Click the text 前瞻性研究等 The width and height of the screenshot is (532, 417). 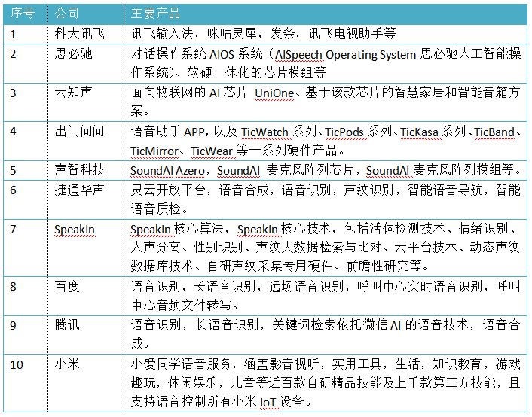click(384, 266)
